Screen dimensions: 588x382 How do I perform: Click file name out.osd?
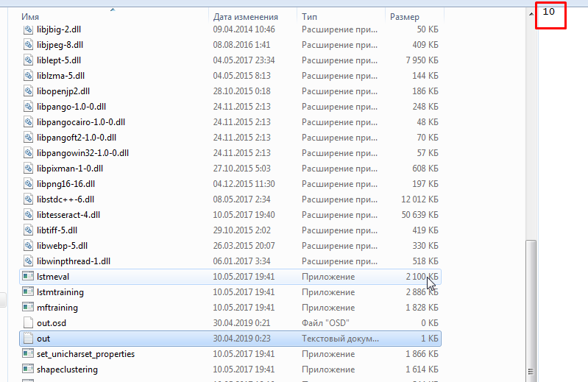coord(52,323)
